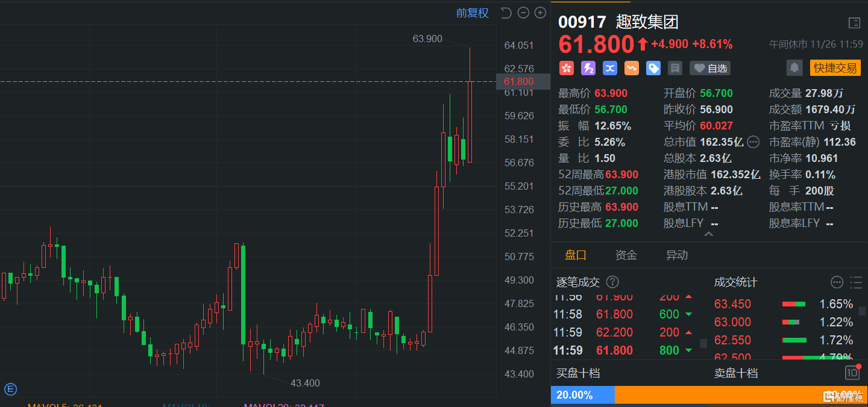Click the stock name 趣致集团

[647, 22]
